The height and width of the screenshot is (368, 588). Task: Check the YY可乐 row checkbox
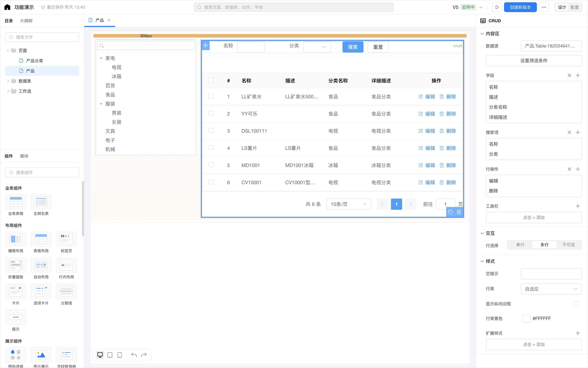tap(211, 113)
